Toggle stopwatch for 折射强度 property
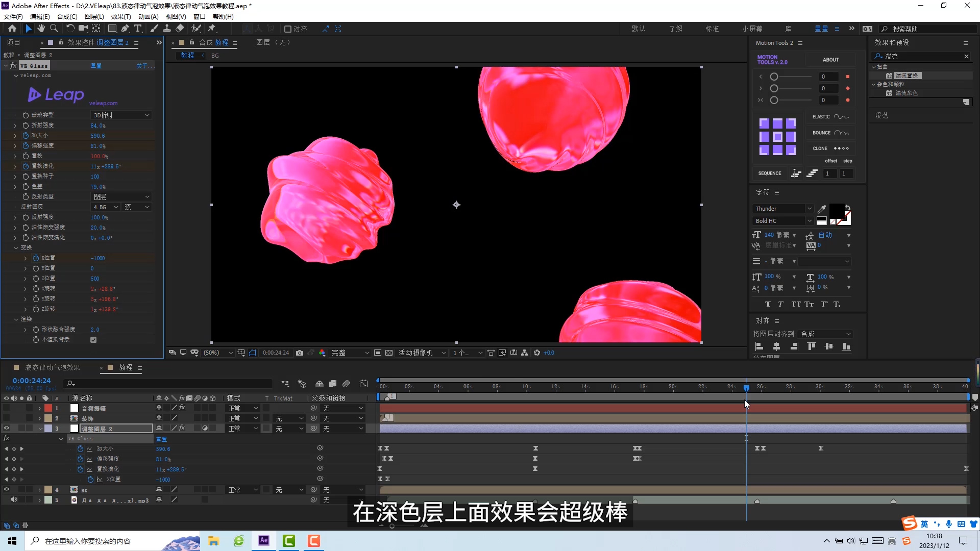980x551 pixels. [26, 126]
